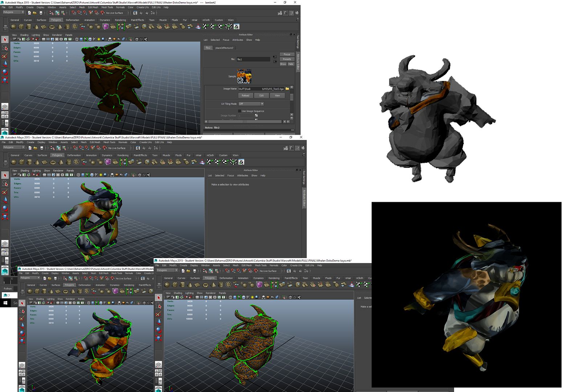Viewport: 588px width, 392px height.
Task: Click render current frame icon in top Maya window
Action: click(141, 13)
